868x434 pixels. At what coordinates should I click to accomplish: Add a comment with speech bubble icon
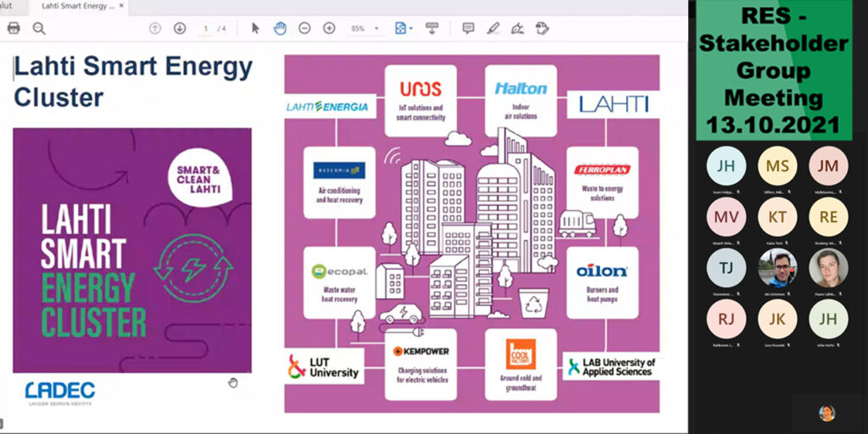click(x=468, y=28)
